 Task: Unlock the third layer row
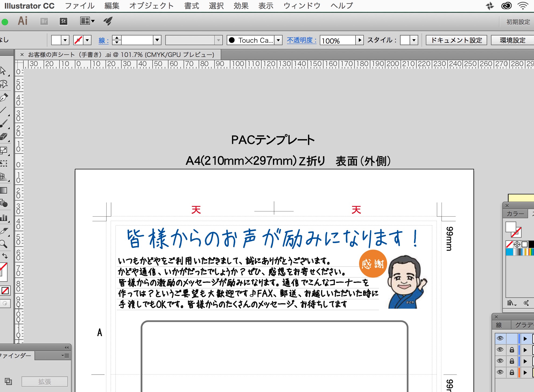click(x=512, y=361)
